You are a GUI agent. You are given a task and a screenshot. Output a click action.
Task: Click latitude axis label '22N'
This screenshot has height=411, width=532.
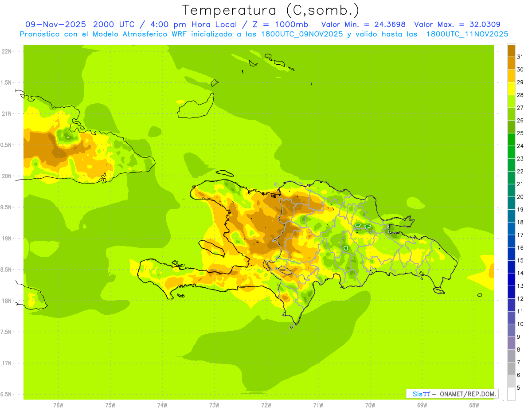point(7,51)
